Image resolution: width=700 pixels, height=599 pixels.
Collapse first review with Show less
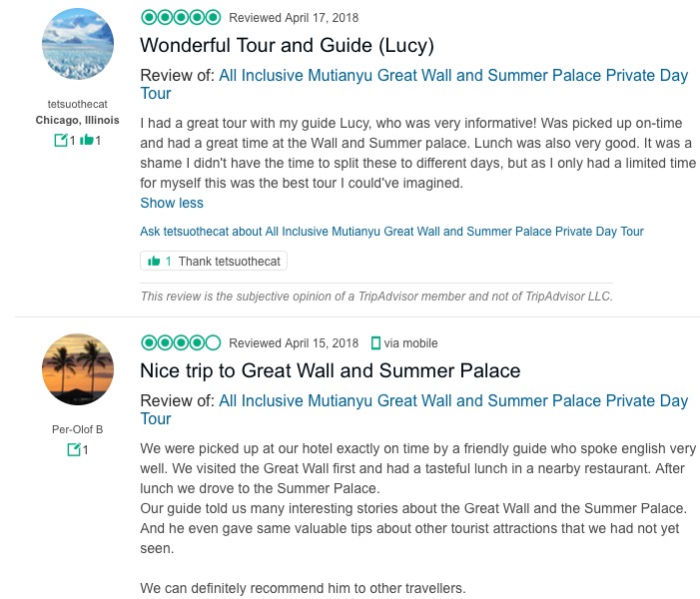[172, 203]
